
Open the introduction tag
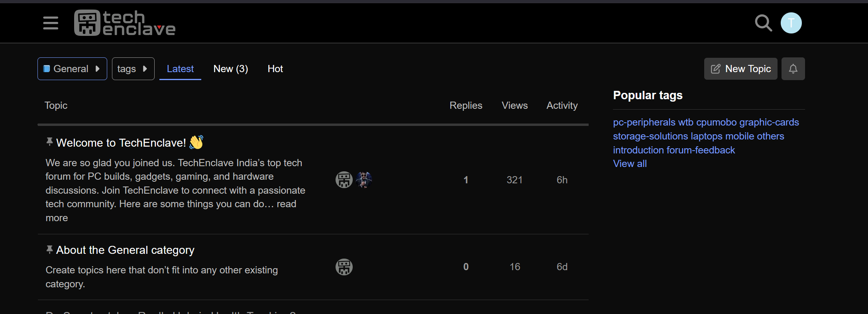638,150
